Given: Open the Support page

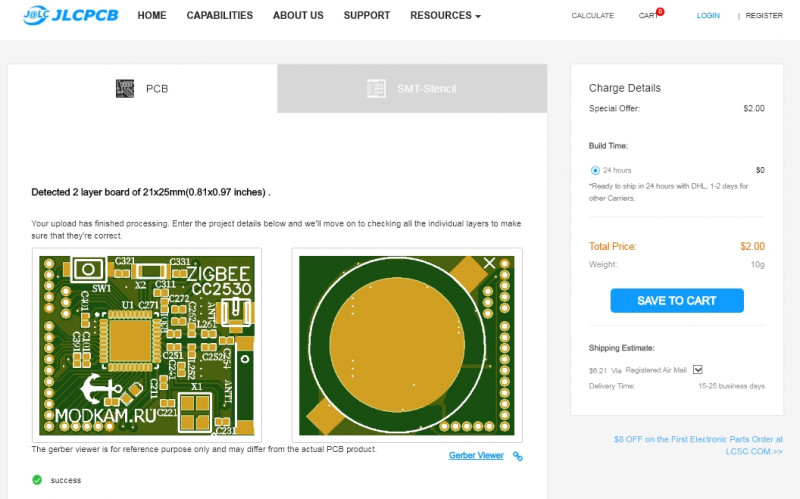Looking at the screenshot, I should pos(367,16).
